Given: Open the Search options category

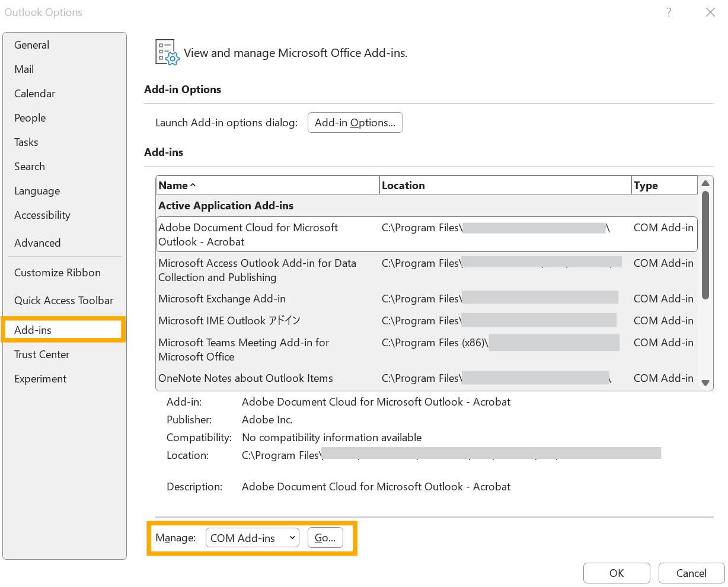Looking at the screenshot, I should [x=65, y=167].
